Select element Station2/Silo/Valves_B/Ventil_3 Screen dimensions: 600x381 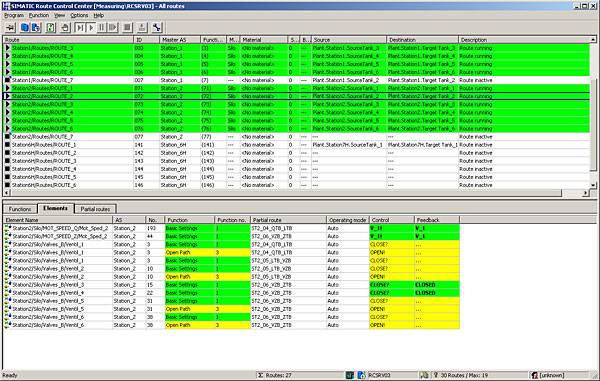pyautogui.click(x=232, y=285)
